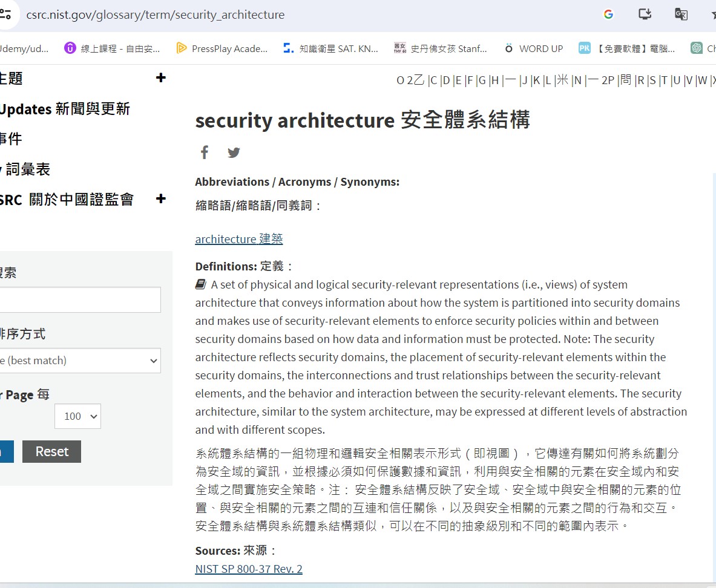The image size is (716, 588).
Task: Open the PressPlay Academy bookmark
Action: (222, 48)
